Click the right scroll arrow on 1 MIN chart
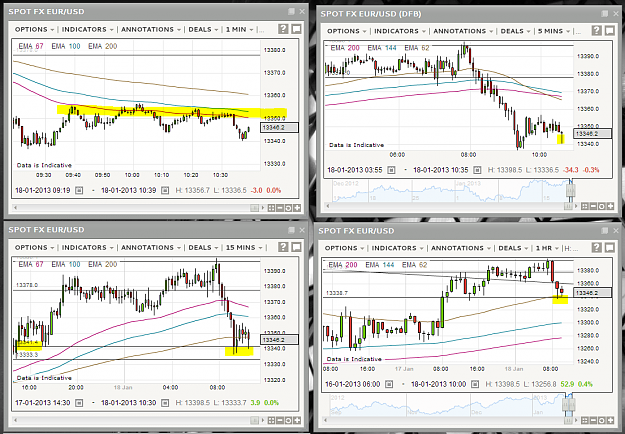Screen dimensions: 625x434 263,208
